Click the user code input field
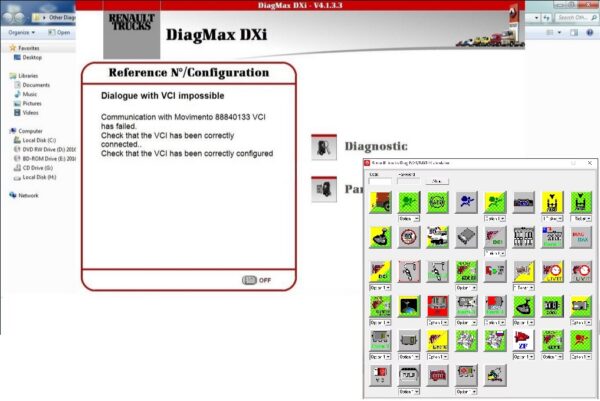 (x=380, y=181)
